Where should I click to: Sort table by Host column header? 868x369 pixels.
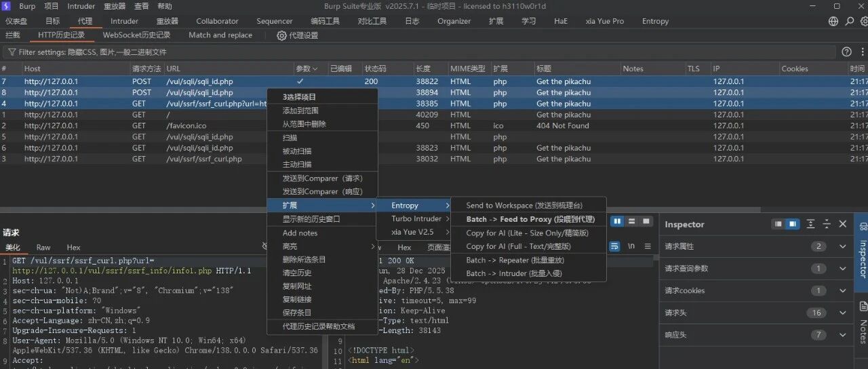tap(76, 69)
